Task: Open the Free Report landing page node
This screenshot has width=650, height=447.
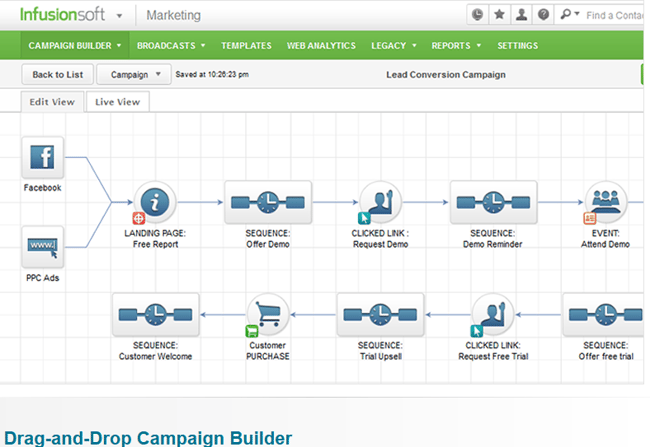Action: pyautogui.click(x=155, y=202)
